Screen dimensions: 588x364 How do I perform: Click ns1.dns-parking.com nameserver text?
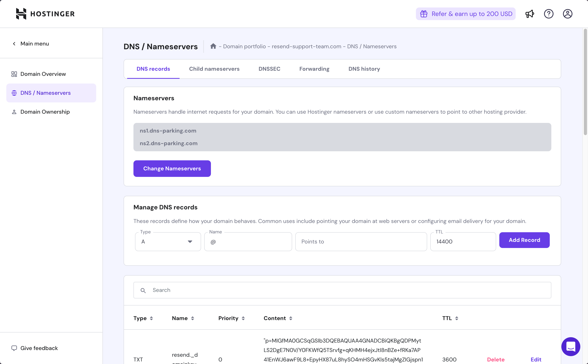coord(168,131)
